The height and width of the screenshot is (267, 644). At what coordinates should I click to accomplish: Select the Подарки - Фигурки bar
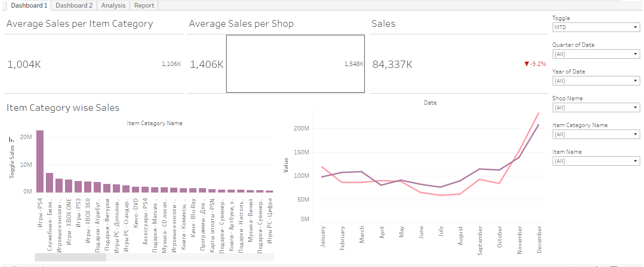107,188
